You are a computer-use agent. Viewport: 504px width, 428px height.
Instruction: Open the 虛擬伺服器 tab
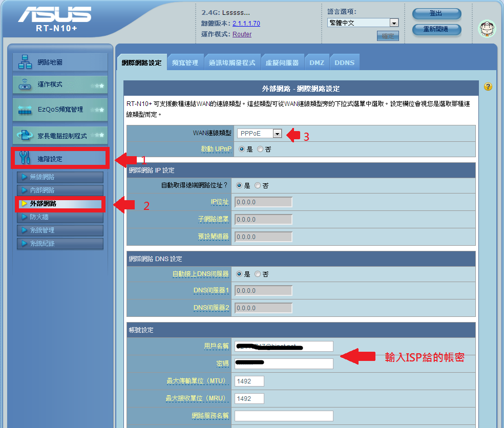pos(283,61)
